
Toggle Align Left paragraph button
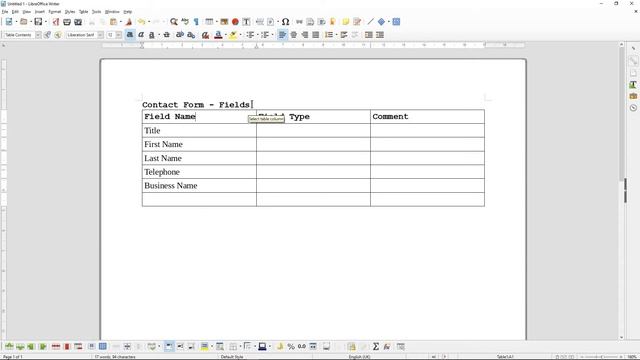(x=282, y=35)
